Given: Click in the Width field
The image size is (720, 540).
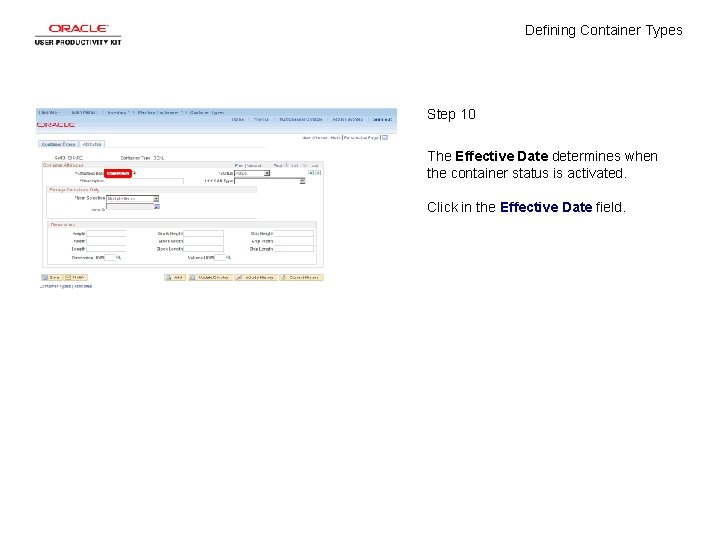Looking at the screenshot, I should click(x=106, y=241).
